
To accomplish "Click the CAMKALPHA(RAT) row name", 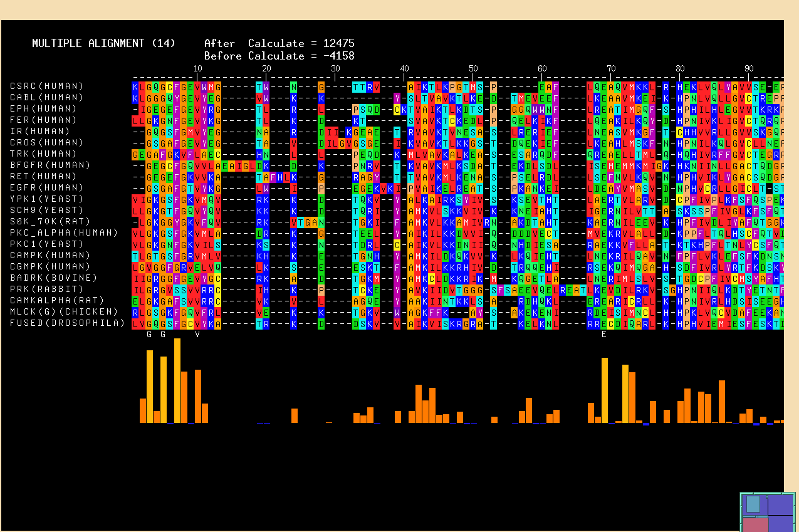I will 57,301.
